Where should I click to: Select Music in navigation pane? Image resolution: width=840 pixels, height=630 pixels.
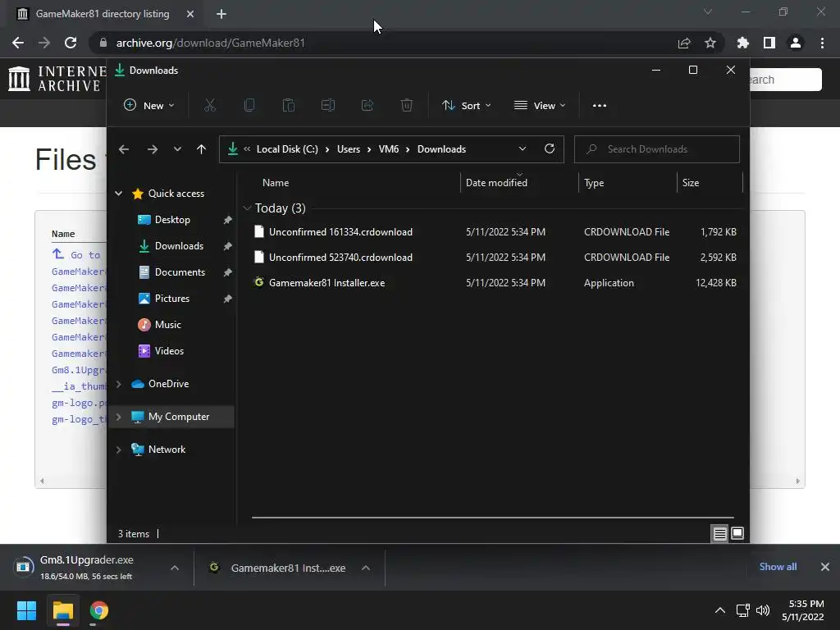point(167,325)
